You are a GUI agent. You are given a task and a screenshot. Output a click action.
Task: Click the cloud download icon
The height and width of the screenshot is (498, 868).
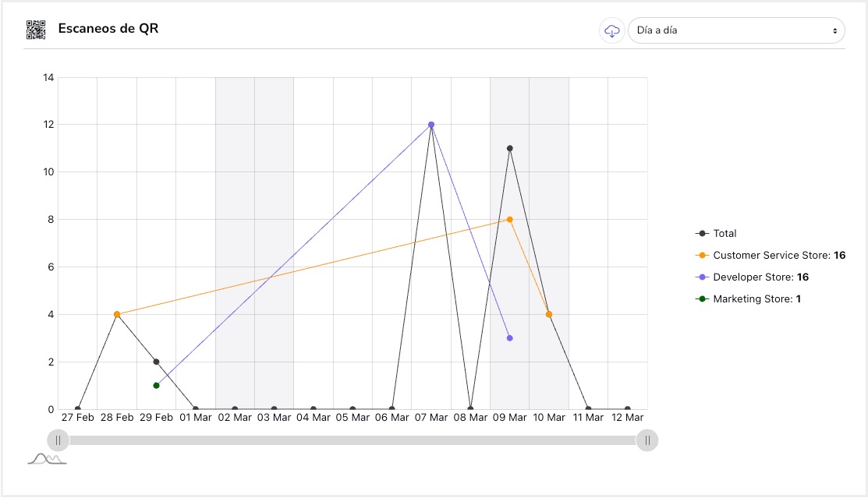(x=612, y=30)
